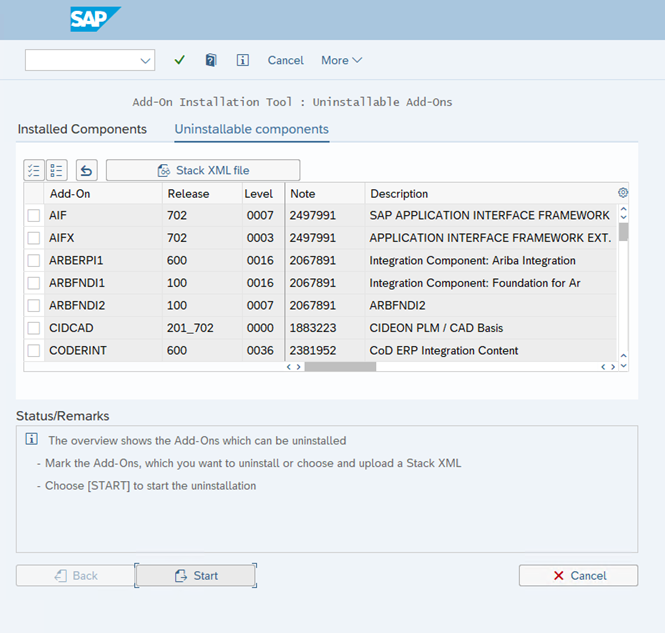Click inside the command input field
The image size is (665, 633).
82,60
